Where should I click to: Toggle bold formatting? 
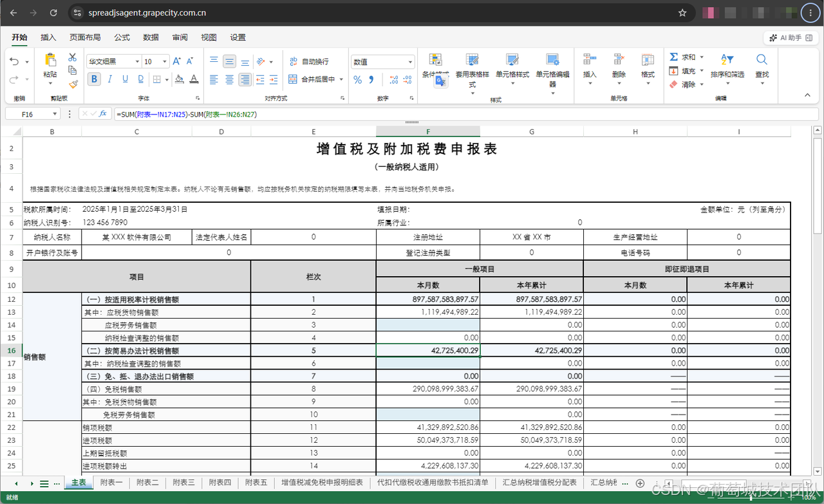tap(95, 79)
